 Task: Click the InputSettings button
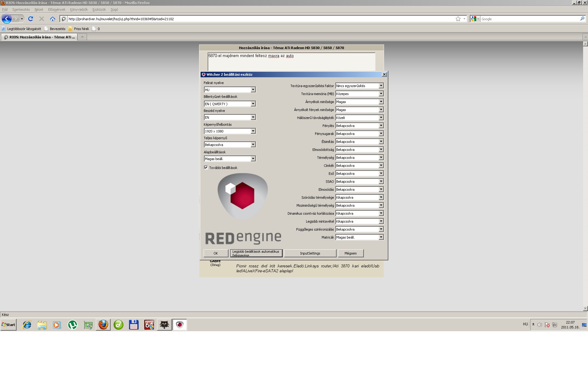[310, 253]
